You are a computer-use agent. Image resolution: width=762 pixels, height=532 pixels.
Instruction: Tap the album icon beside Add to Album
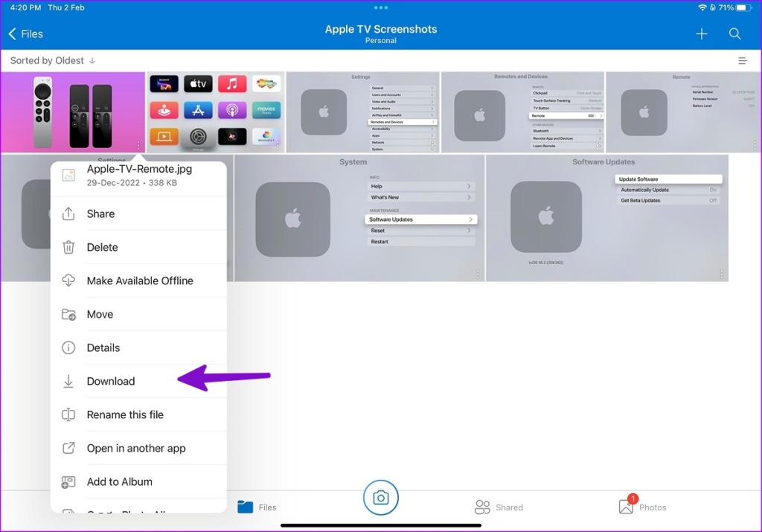pyautogui.click(x=68, y=481)
